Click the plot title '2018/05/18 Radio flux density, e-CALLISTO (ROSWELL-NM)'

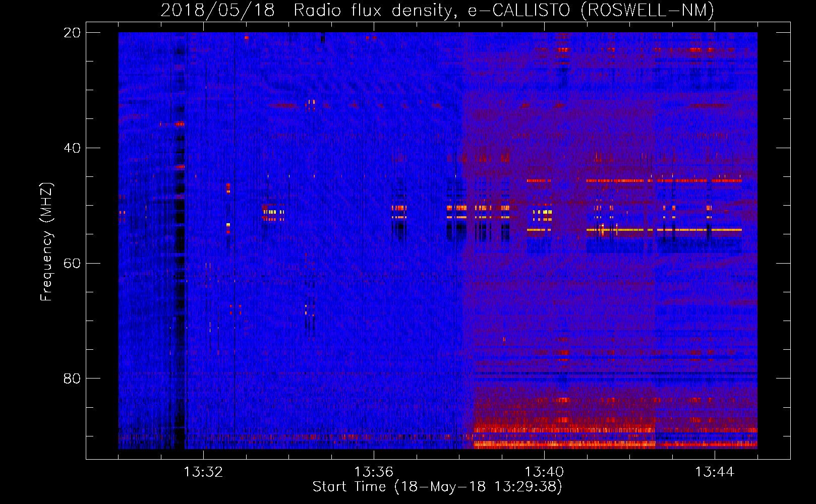(x=437, y=10)
